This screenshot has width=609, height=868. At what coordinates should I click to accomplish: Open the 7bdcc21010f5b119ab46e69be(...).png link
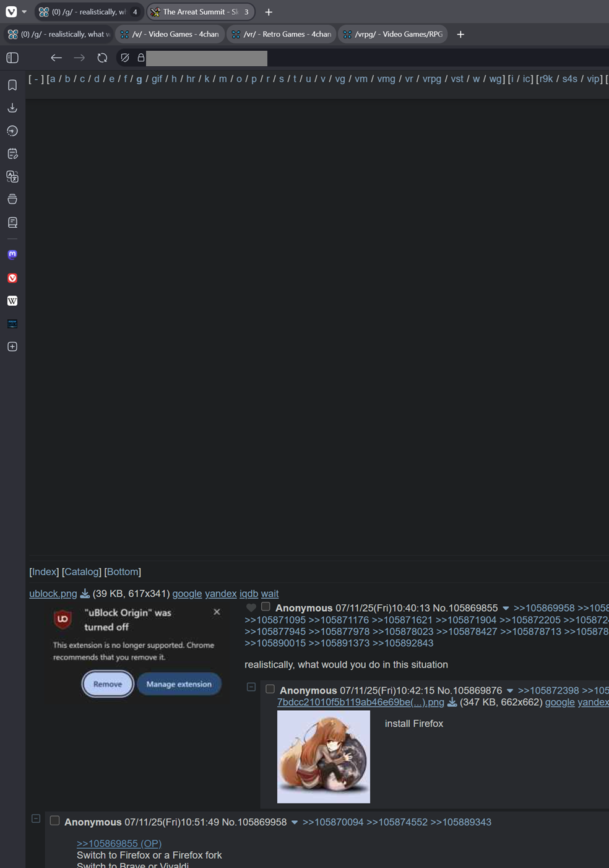[x=361, y=702]
